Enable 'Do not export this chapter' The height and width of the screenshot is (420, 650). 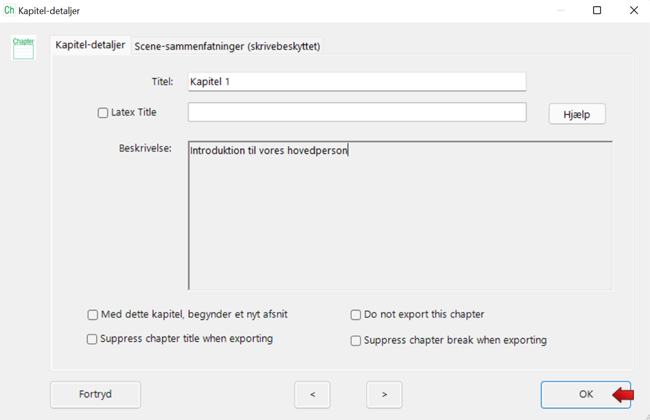tap(356, 315)
